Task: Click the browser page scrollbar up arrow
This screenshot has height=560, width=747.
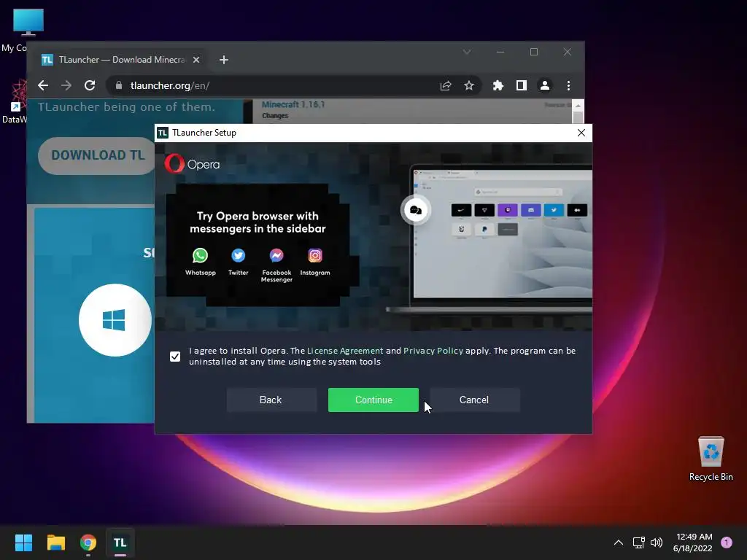Action: click(578, 105)
